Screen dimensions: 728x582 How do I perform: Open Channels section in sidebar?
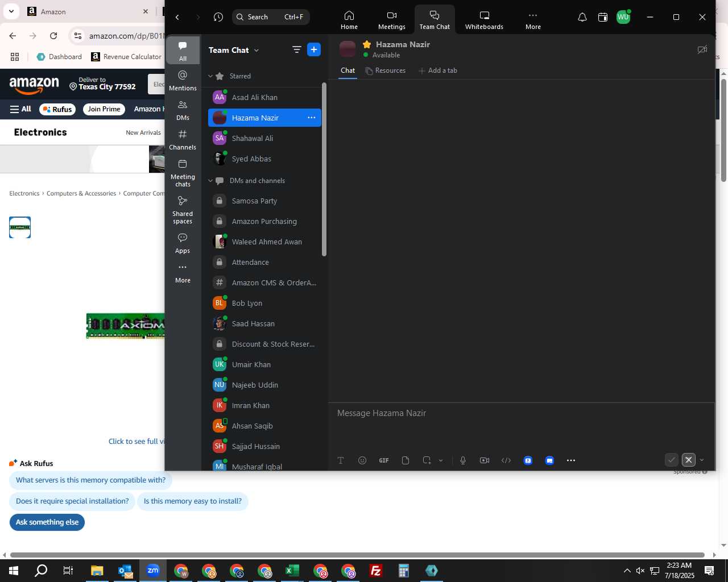coord(183,139)
